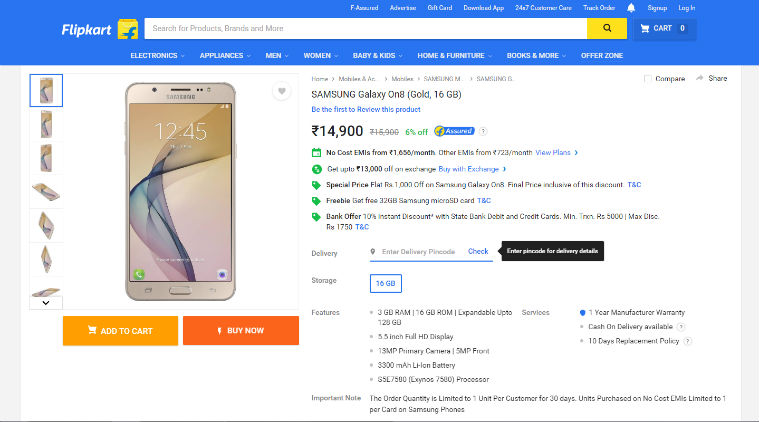Select the first product thumbnail
This screenshot has width=759, height=422.
(46, 90)
